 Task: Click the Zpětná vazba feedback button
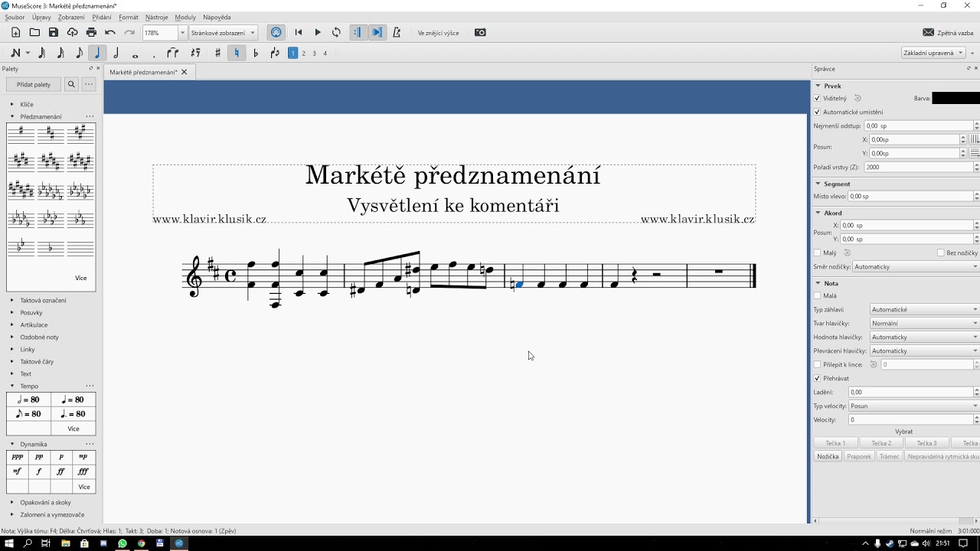coord(948,32)
